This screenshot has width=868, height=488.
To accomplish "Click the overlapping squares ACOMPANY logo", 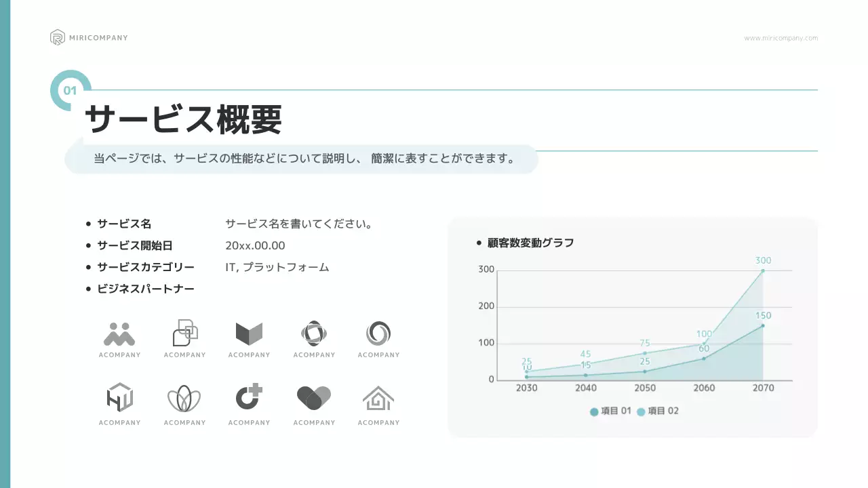I will point(184,332).
